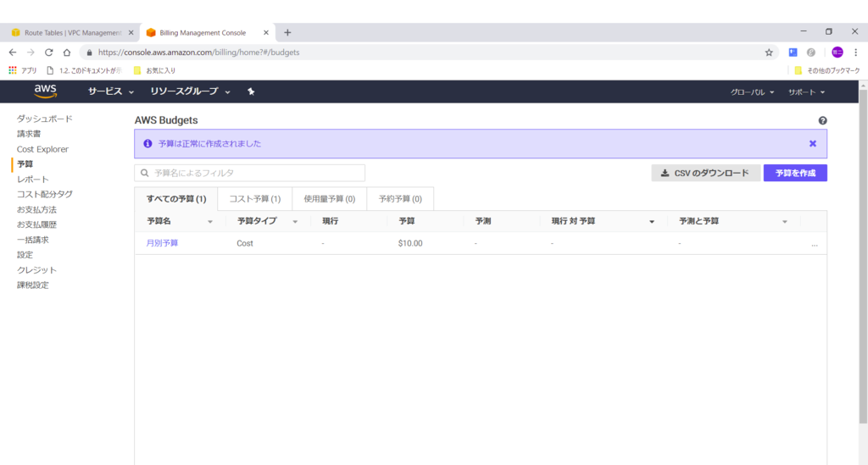This screenshot has width=868, height=465.
Task: Bookmark this page with the star icon
Action: coord(769,53)
